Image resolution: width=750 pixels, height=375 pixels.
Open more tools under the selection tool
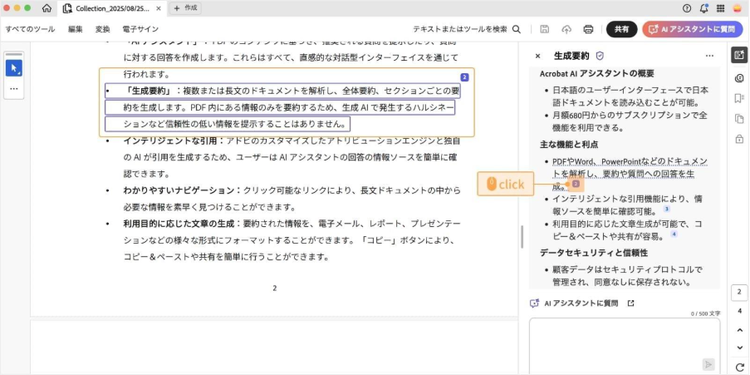click(14, 89)
